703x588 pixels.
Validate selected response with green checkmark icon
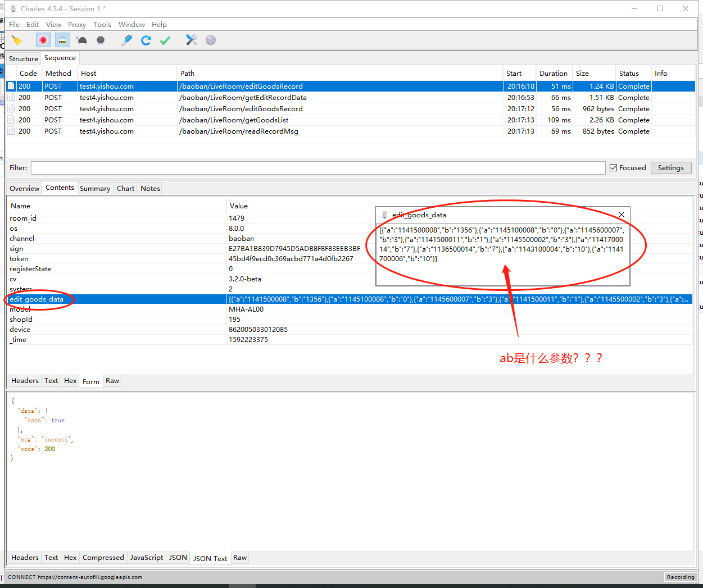pos(165,40)
